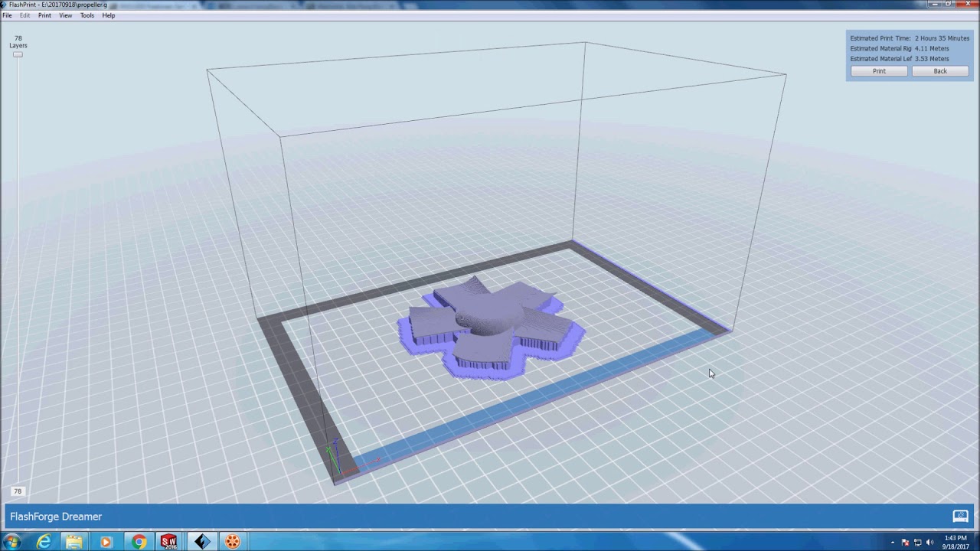Image resolution: width=980 pixels, height=551 pixels.
Task: Click the sliced propeller model preview
Action: click(x=490, y=328)
